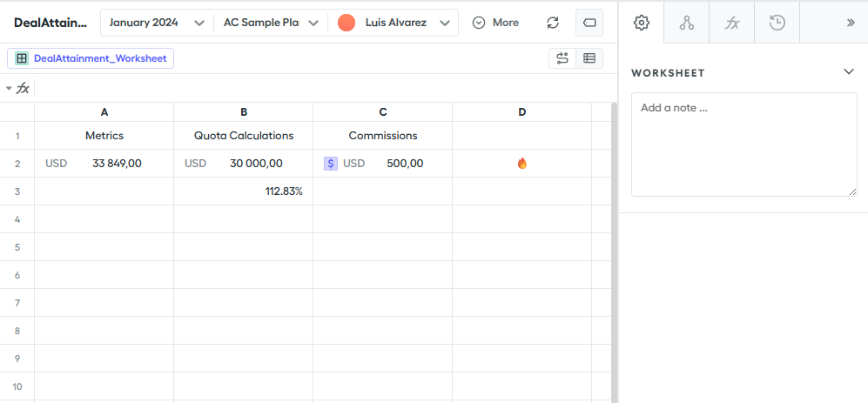Open the formula fx panel tab
This screenshot has height=403, width=868.
pyautogui.click(x=732, y=23)
